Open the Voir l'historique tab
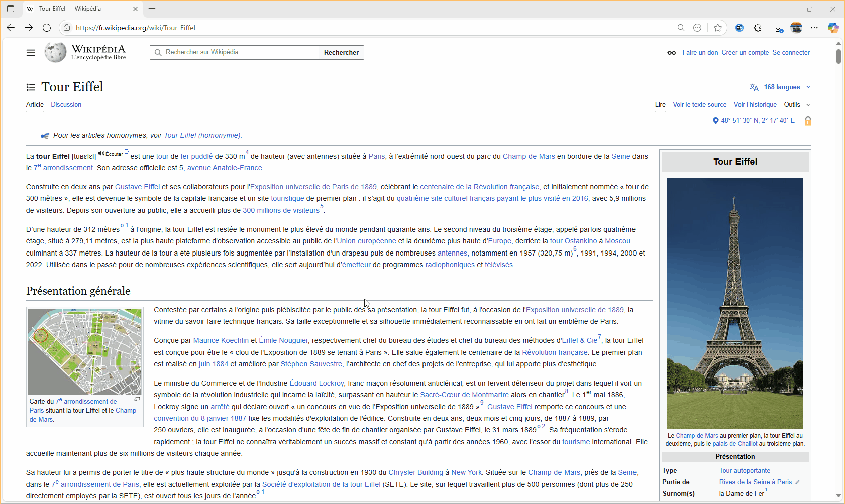 pyautogui.click(x=755, y=105)
